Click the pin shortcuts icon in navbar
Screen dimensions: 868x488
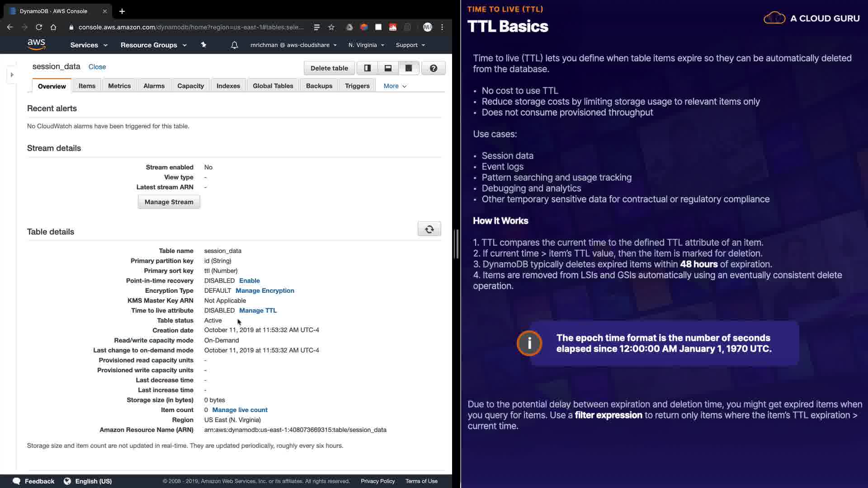203,45
